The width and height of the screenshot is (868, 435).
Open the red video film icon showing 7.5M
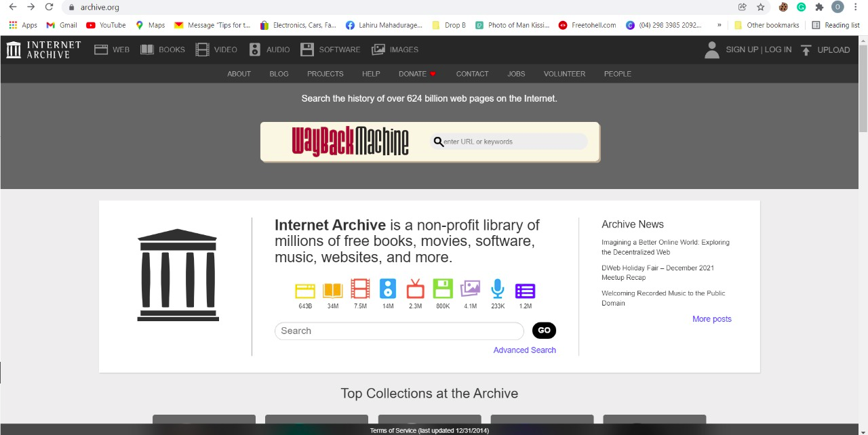tap(361, 289)
